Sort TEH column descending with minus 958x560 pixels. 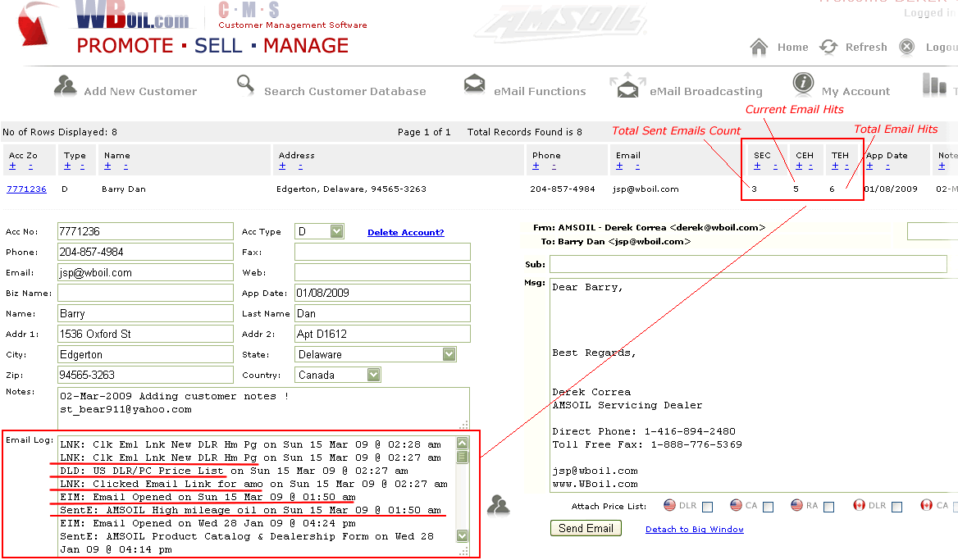(846, 166)
